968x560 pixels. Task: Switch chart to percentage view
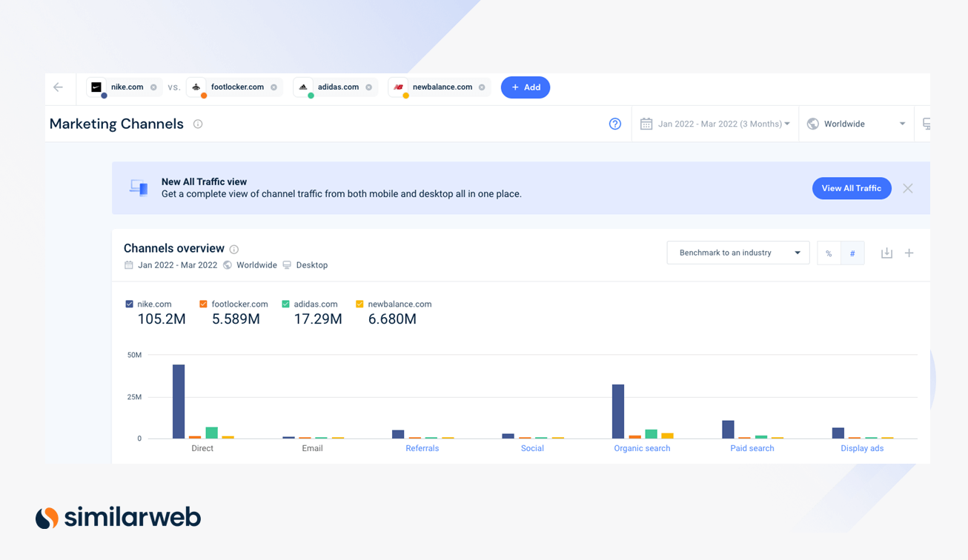[x=829, y=253]
